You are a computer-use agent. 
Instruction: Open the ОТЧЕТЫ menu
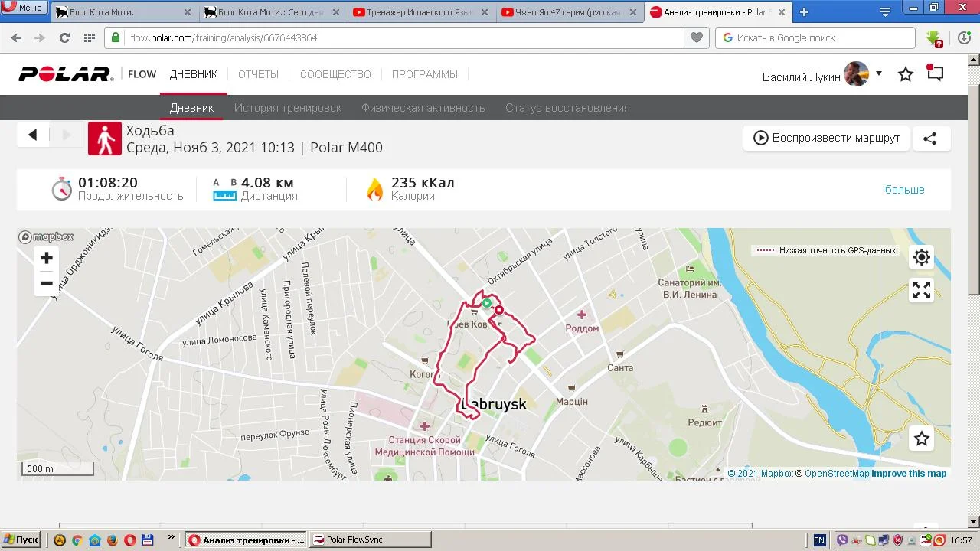click(258, 74)
